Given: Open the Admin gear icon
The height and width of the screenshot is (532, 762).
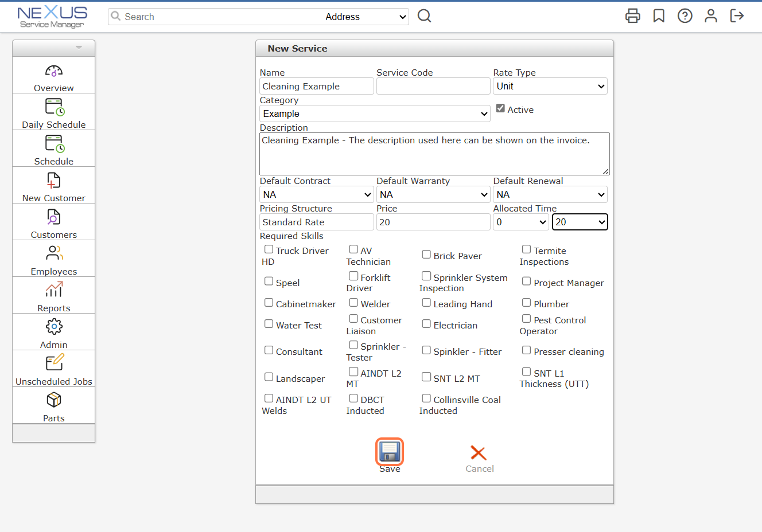Looking at the screenshot, I should (54, 327).
